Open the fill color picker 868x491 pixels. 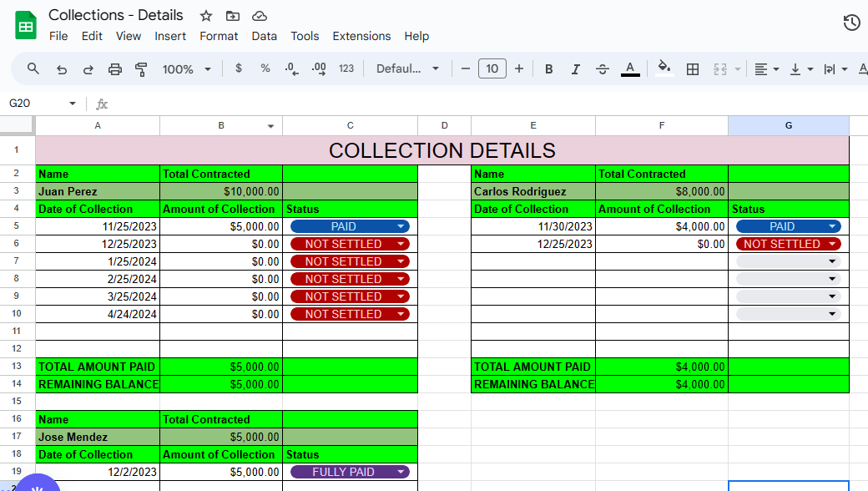click(664, 68)
